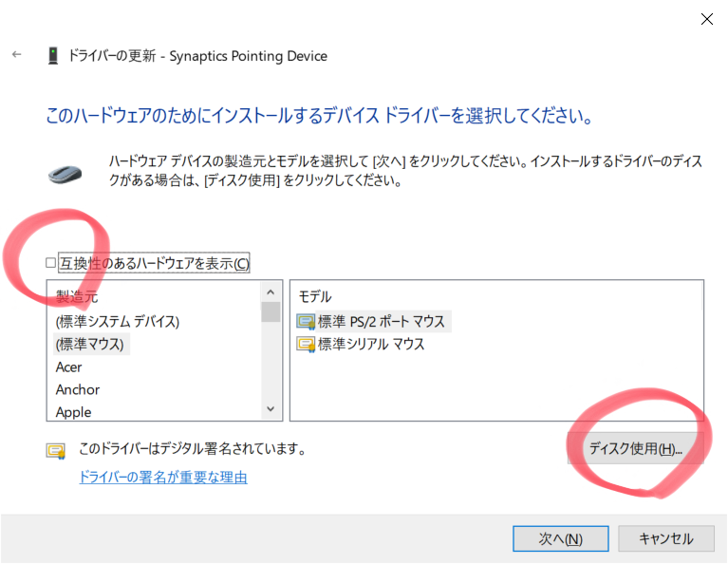
Task: Click the back arrow in the title bar
Action: 17,55
